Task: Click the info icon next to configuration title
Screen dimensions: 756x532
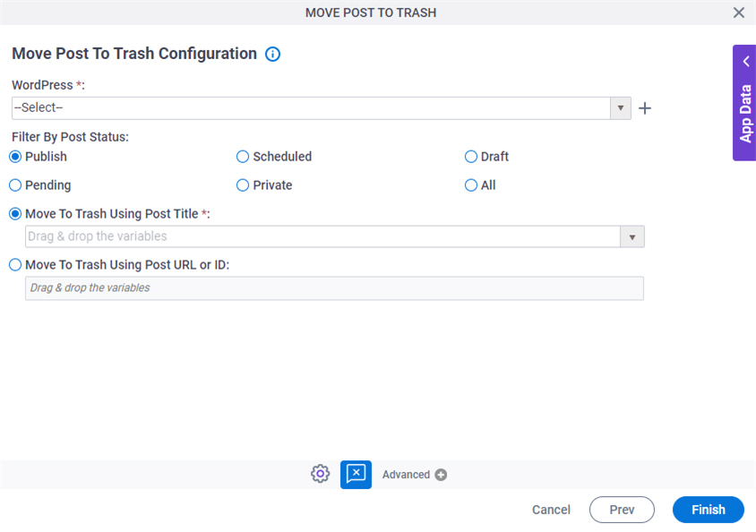Action: (272, 54)
